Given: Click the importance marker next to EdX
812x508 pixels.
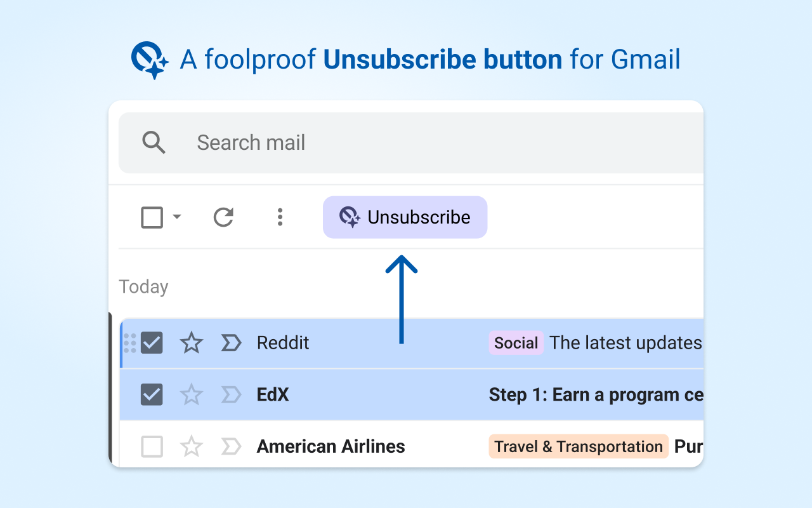Looking at the screenshot, I should 231,394.
